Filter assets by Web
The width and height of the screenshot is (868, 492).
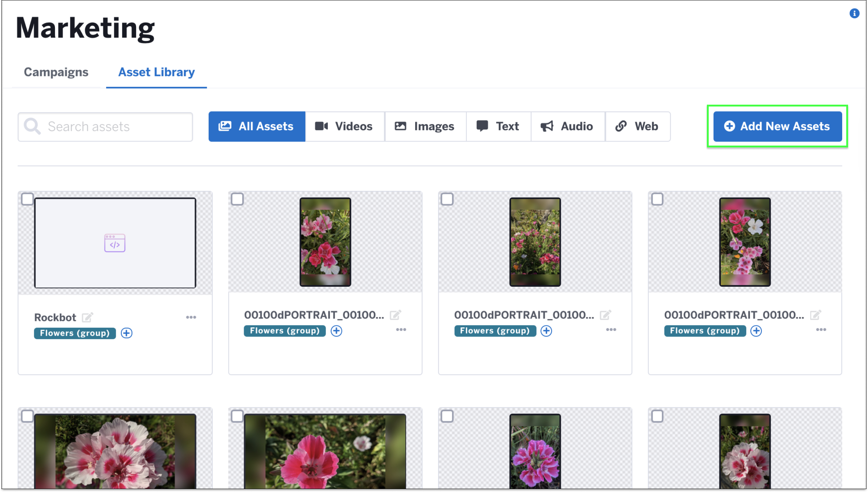638,126
